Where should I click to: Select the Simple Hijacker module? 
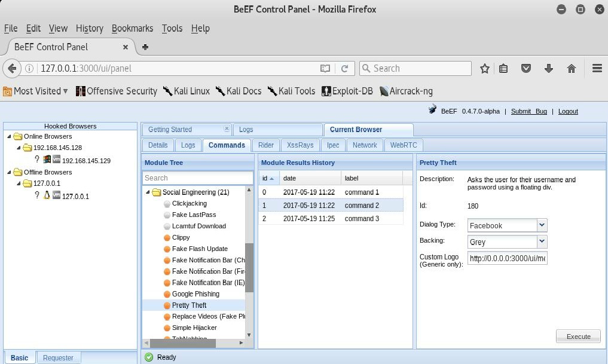click(194, 328)
